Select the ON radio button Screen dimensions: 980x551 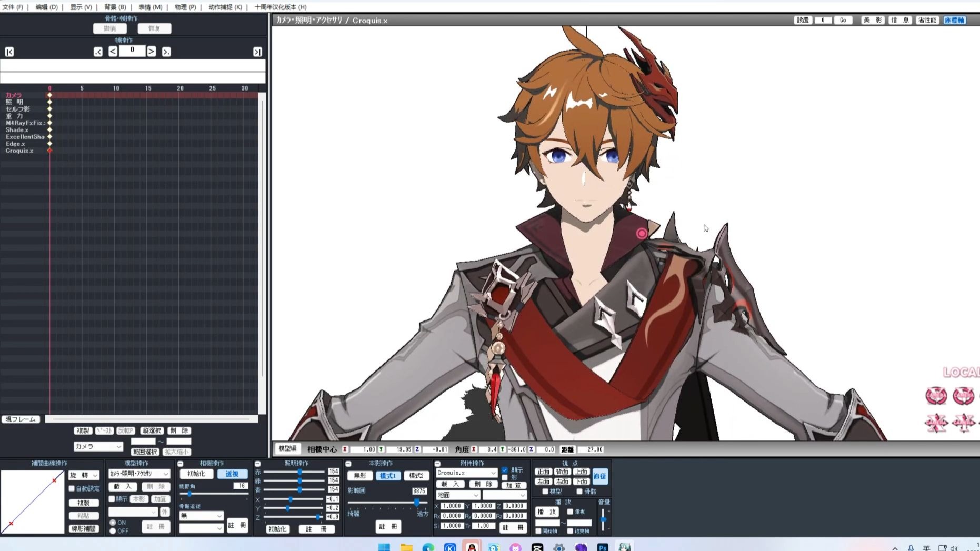tap(113, 523)
